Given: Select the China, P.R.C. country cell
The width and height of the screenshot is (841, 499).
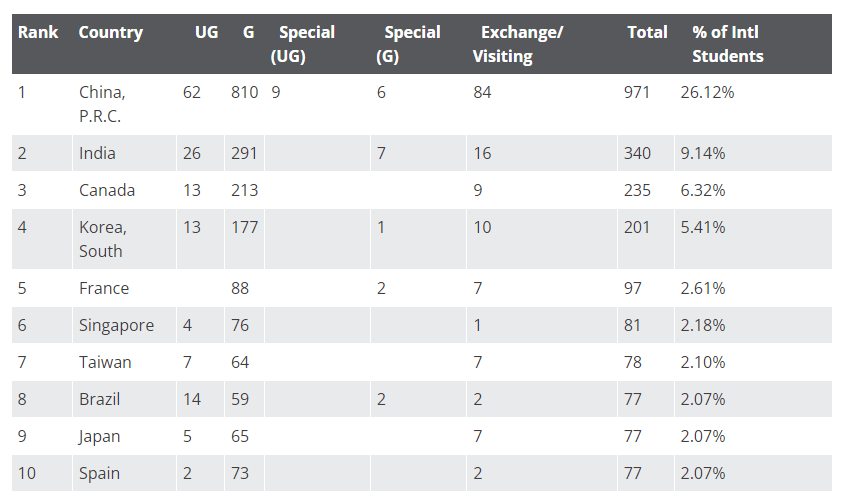Looking at the screenshot, I should click(103, 103).
